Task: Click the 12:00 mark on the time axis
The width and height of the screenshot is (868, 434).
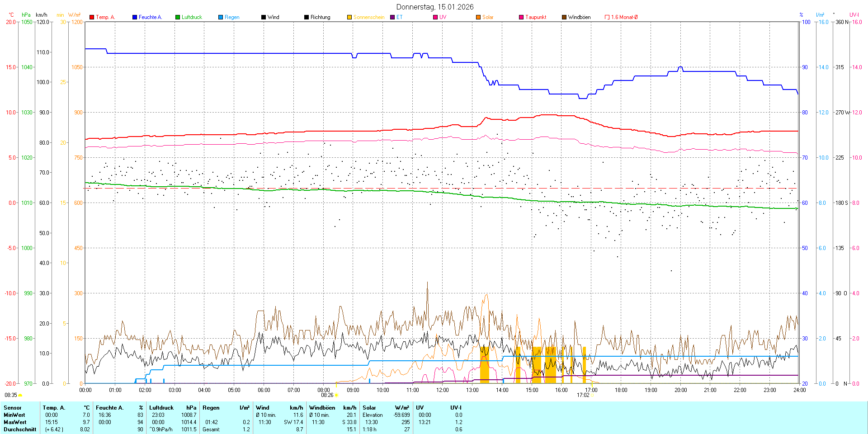Action: [x=442, y=390]
